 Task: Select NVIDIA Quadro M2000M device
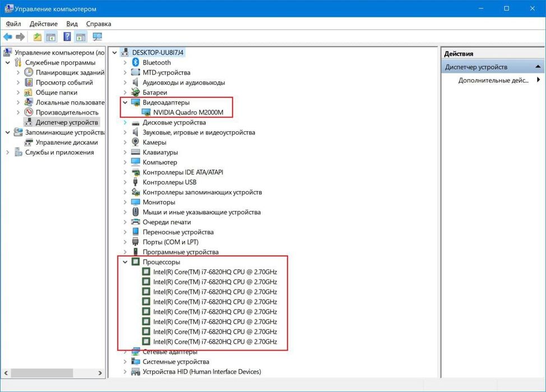(188, 112)
